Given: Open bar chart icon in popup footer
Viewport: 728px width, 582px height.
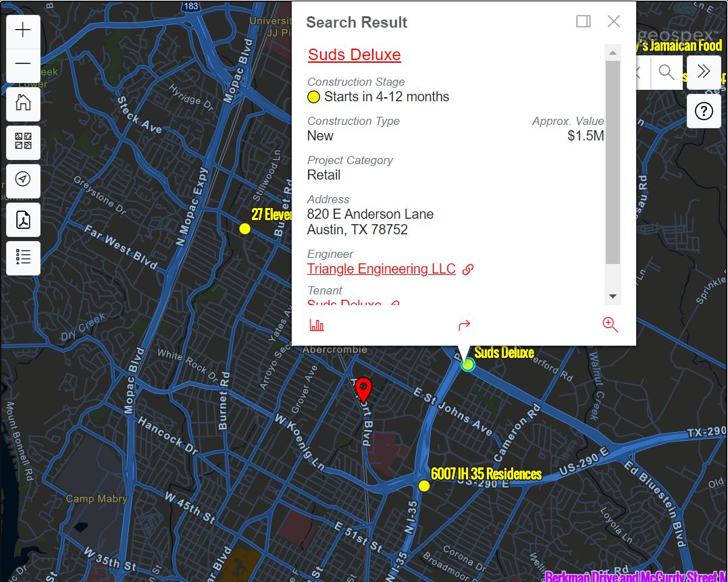Looking at the screenshot, I should click(x=317, y=325).
